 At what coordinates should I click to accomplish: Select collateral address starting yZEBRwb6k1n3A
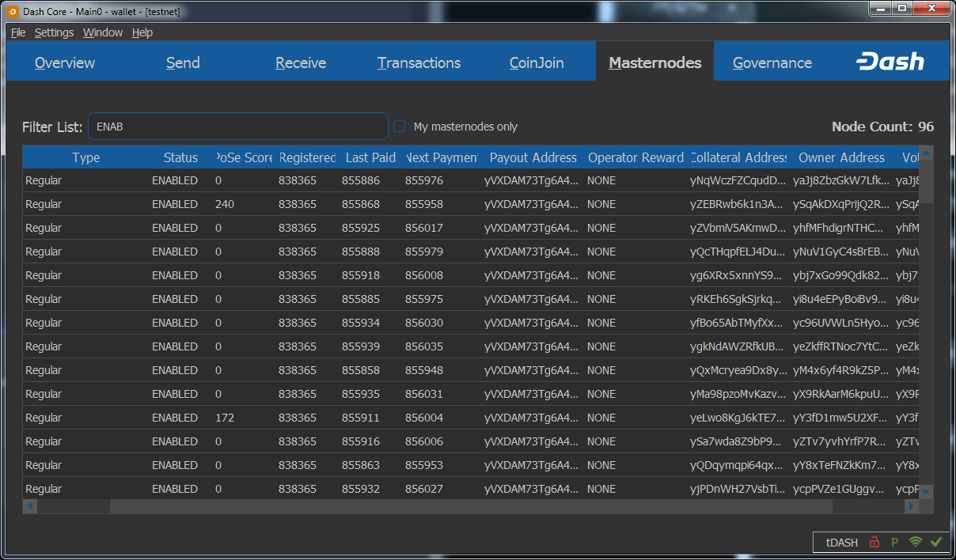tap(738, 204)
